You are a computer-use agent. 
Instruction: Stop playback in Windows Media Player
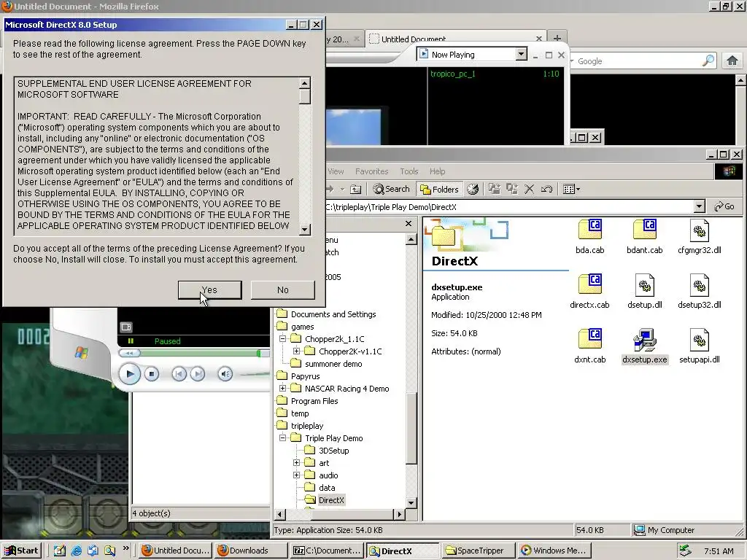(152, 374)
